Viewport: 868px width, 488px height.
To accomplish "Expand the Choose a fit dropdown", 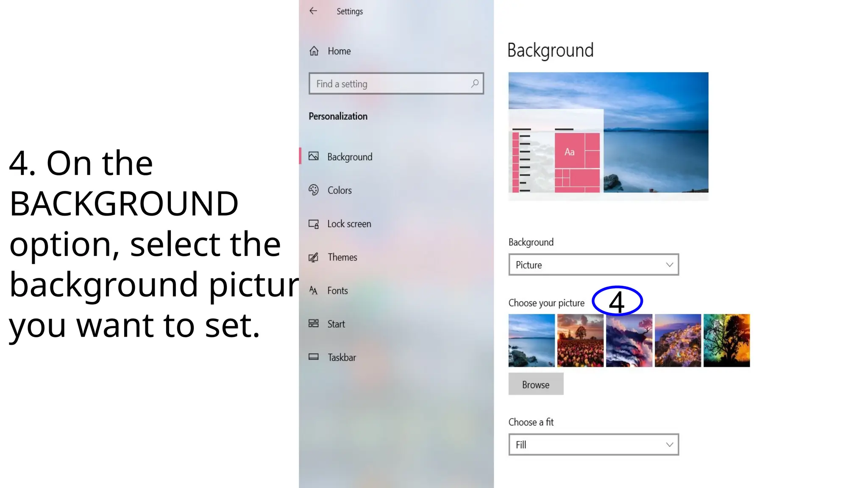I will click(x=594, y=444).
